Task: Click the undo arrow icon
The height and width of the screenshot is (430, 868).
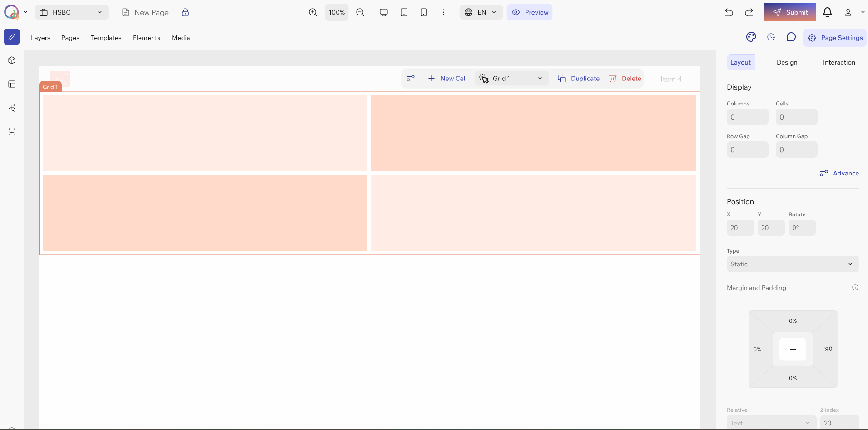Action: (x=729, y=12)
